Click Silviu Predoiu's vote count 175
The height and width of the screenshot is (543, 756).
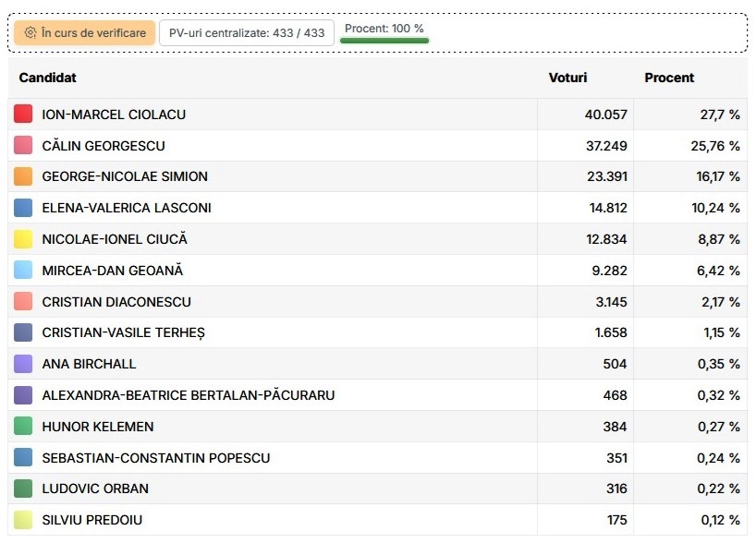[616, 520]
